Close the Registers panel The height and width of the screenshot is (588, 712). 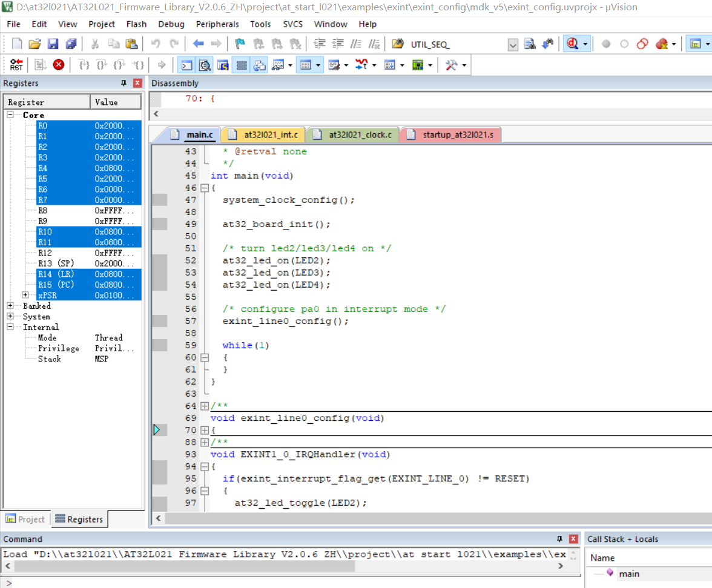coord(137,83)
